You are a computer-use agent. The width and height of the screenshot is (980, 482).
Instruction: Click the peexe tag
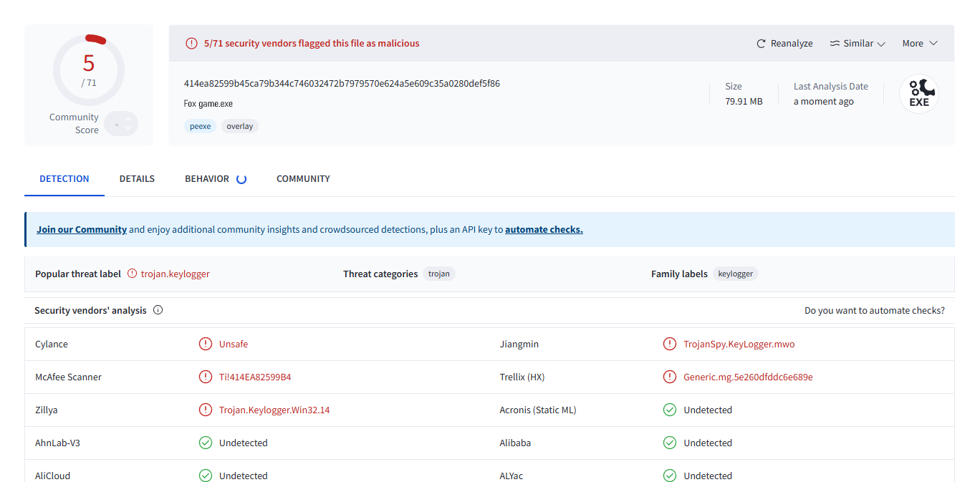point(201,126)
